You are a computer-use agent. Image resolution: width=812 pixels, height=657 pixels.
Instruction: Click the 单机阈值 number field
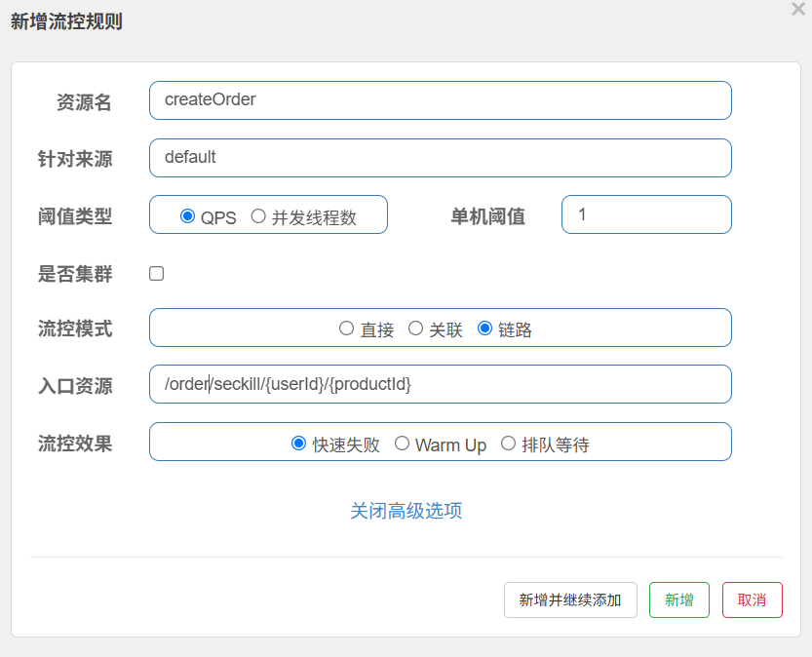[645, 214]
